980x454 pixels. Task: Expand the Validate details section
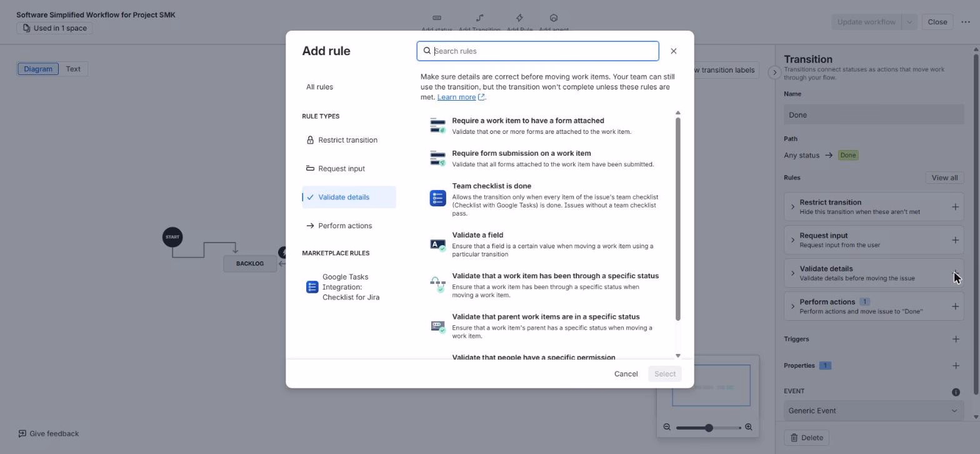click(x=792, y=273)
